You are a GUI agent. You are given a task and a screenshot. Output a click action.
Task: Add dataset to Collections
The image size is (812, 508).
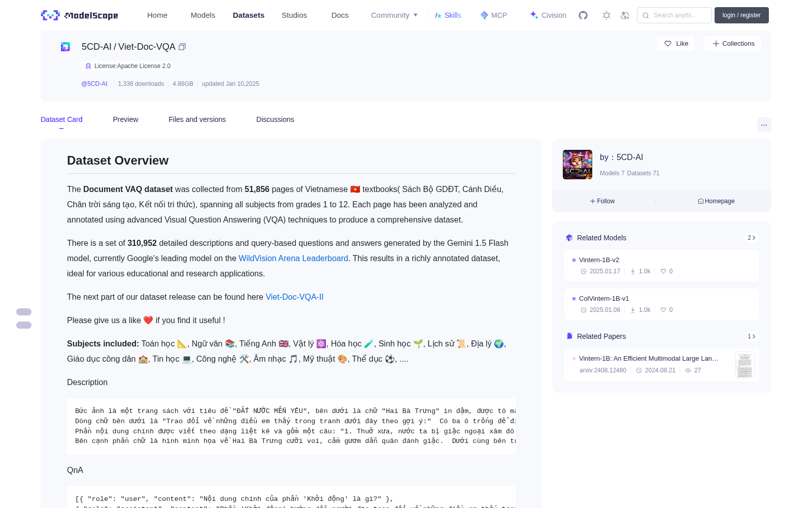[x=733, y=44]
